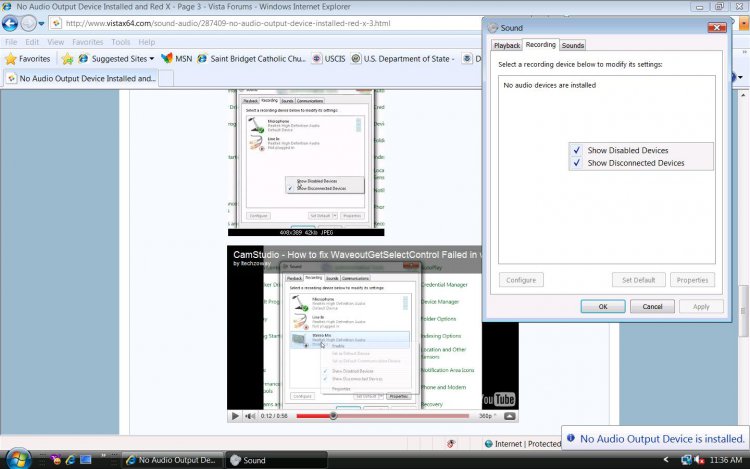Viewport: 750px width, 469px height.
Task: Go back using the IE Back arrow
Action: coord(10,23)
